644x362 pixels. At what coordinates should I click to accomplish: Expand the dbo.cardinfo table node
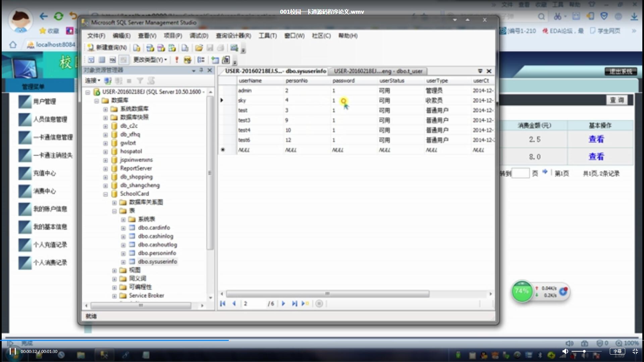[x=123, y=228]
